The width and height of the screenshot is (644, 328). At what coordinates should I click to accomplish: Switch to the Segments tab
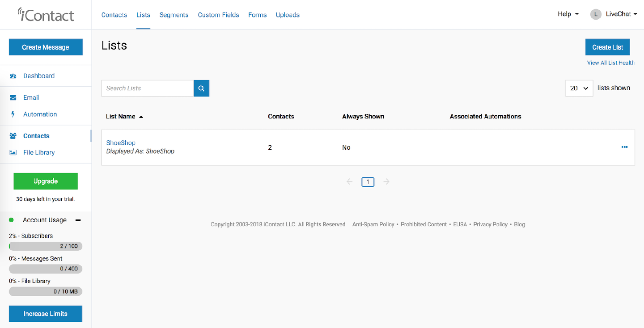174,15
